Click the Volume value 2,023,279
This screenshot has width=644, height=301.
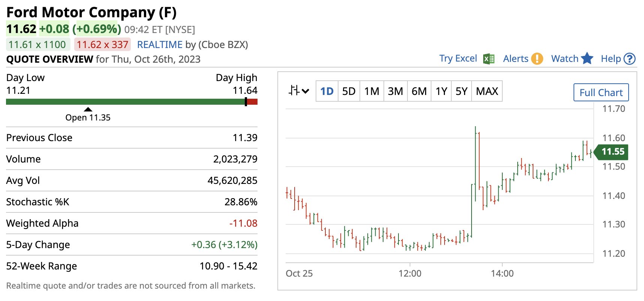(235, 159)
